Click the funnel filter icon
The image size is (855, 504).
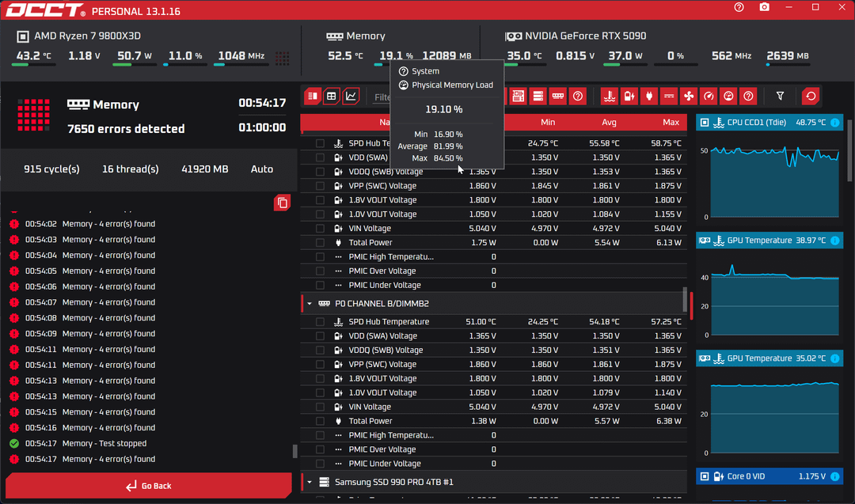[x=781, y=97]
